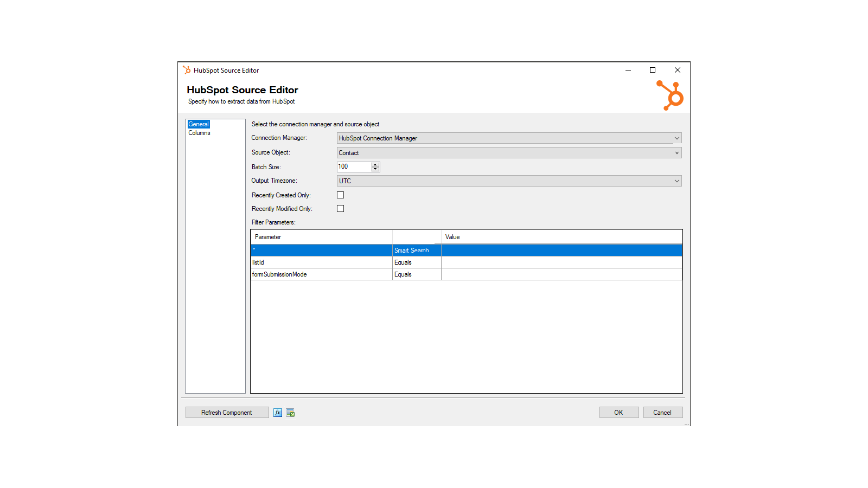Click the documentation icon beside the fx button
The height and width of the screenshot is (488, 868).
(x=290, y=413)
